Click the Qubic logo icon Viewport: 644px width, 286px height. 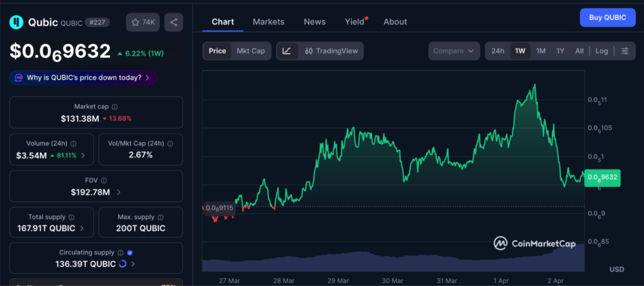coord(16,23)
